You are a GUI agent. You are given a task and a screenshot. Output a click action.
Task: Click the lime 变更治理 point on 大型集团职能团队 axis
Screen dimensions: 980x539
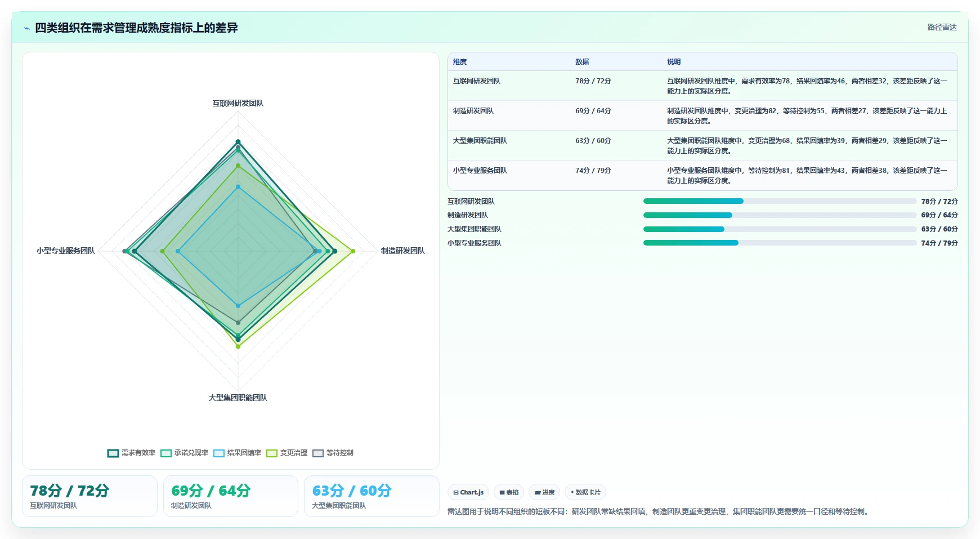pos(238,346)
